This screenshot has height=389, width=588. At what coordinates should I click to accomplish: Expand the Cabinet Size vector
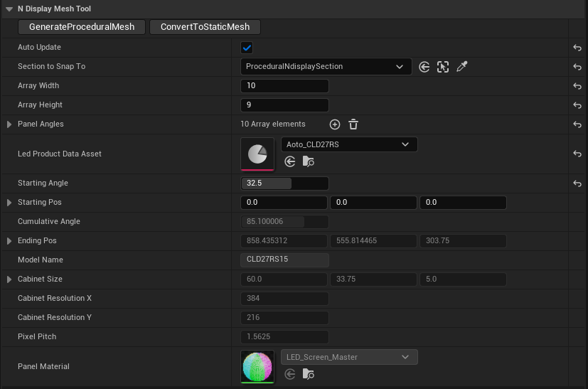[9, 279]
